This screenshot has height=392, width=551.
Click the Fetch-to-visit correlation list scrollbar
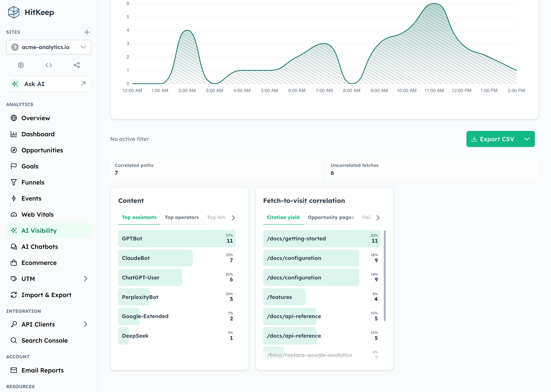click(385, 276)
